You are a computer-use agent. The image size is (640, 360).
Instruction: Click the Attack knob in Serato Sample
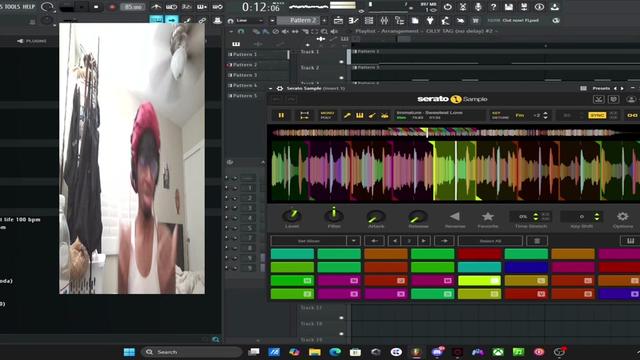click(x=376, y=216)
